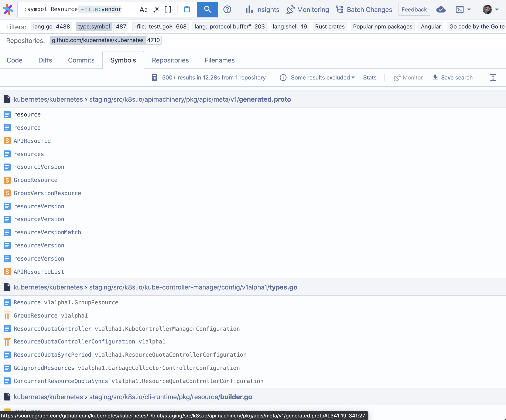
Task: Apply the lang:go filter chip
Action: [x=51, y=27]
